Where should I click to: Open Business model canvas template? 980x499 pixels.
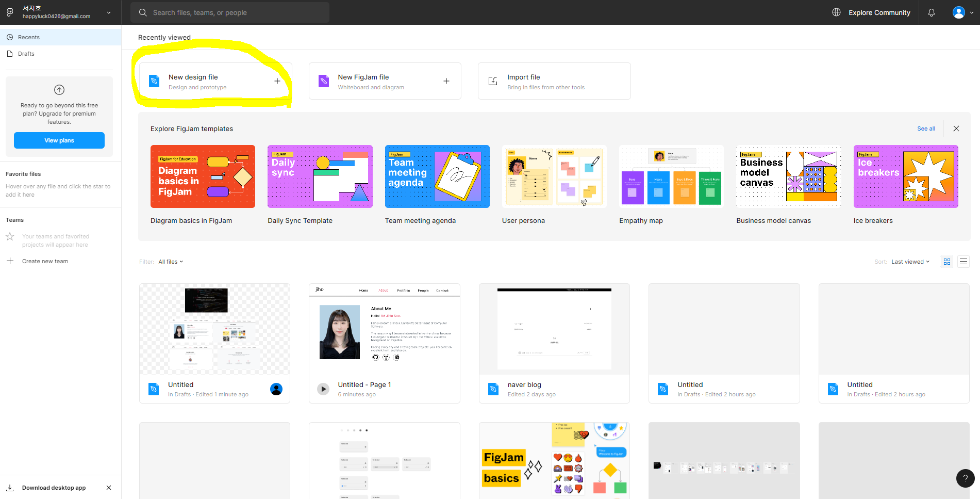click(789, 176)
